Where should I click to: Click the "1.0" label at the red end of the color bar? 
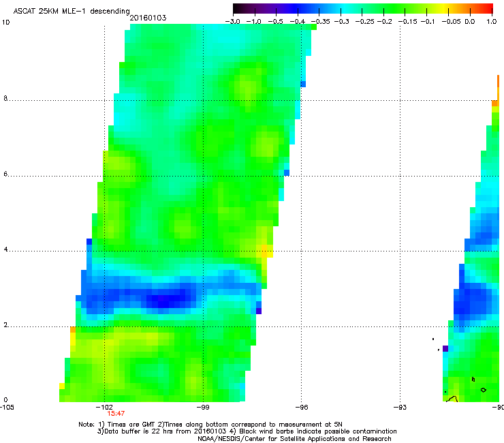click(492, 22)
